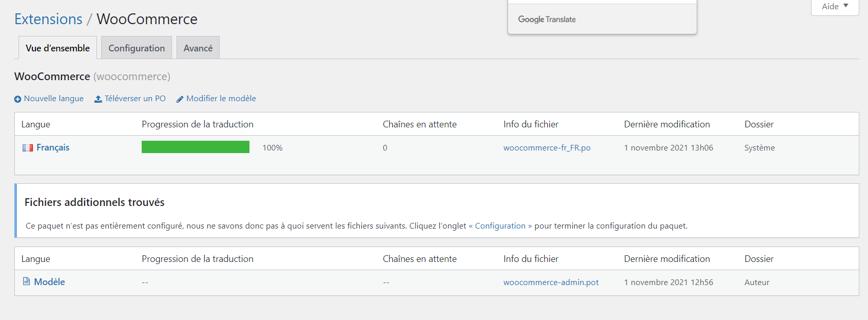Open the Avancé tab
868x320 pixels.
(x=198, y=48)
